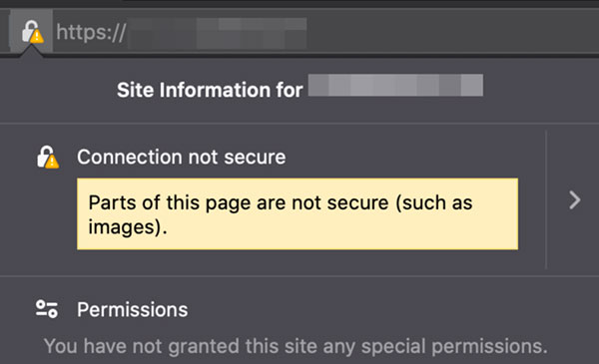Expand connection details with the right chevron
Screen dimensions: 599x364
[x=575, y=199]
